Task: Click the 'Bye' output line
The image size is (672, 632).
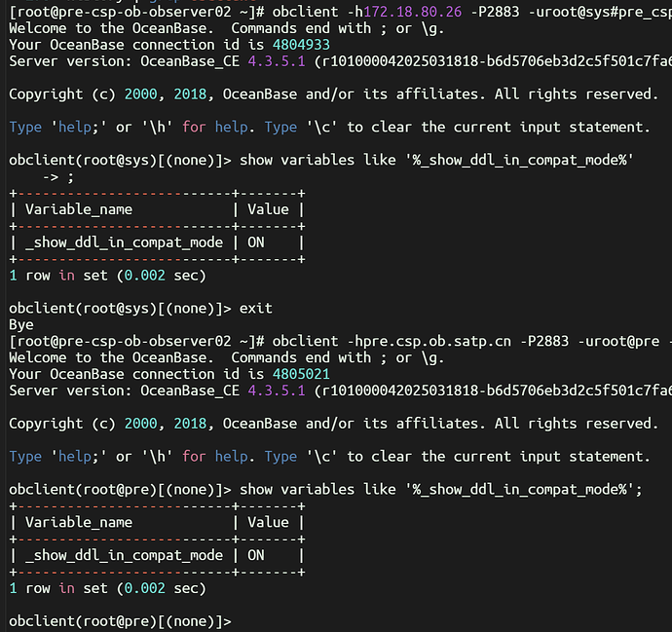Action: 21,325
